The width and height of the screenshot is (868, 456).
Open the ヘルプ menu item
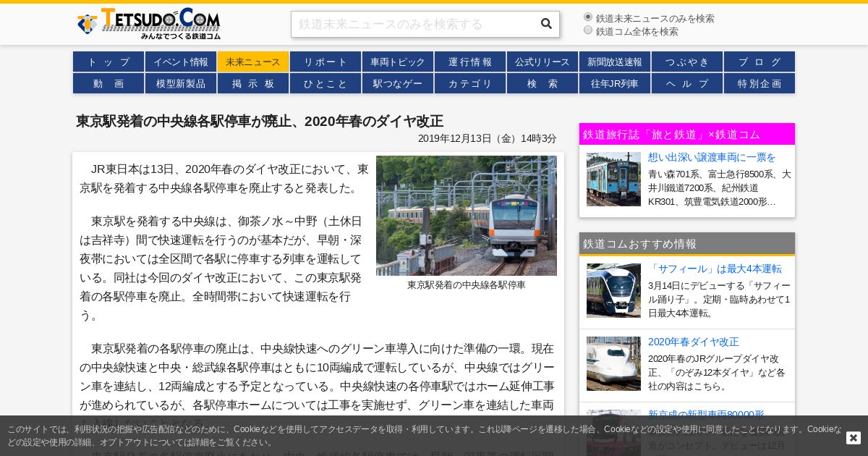pos(687,83)
